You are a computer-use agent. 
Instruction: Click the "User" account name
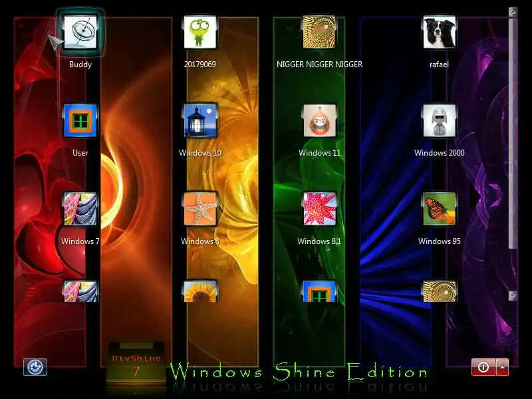(80, 153)
